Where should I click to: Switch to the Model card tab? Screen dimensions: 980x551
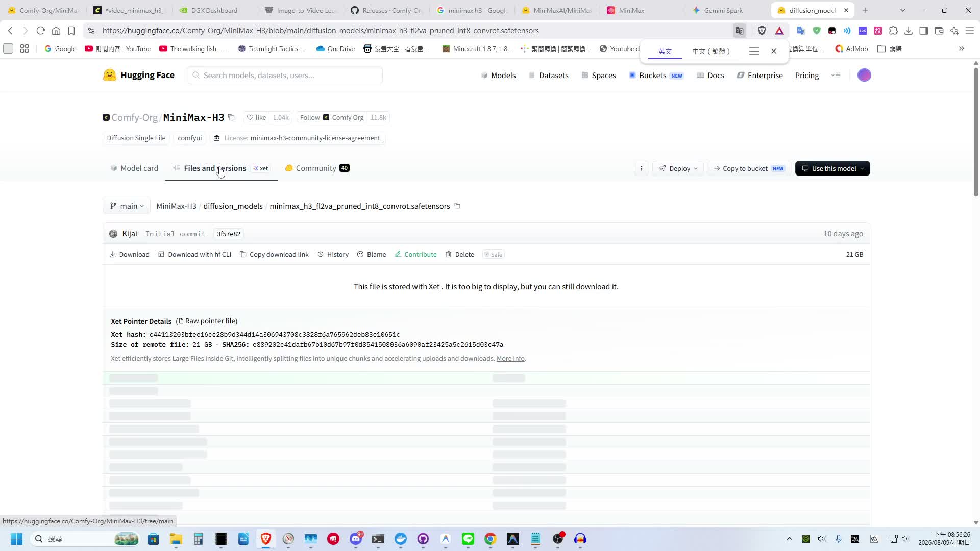click(x=134, y=168)
